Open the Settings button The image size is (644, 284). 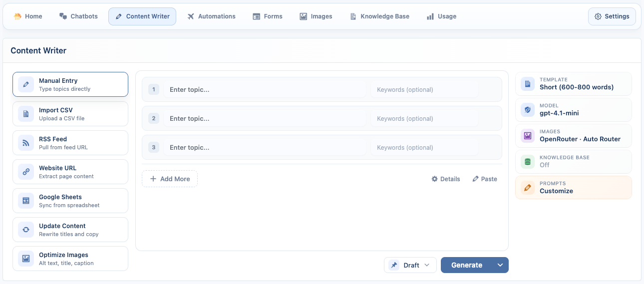[x=612, y=16]
